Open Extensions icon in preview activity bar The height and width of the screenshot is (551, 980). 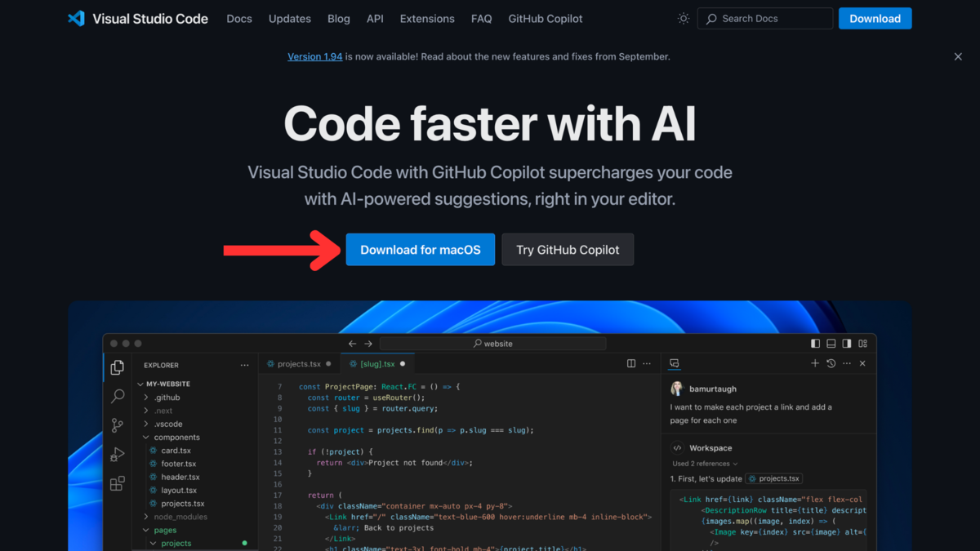pos(118,483)
